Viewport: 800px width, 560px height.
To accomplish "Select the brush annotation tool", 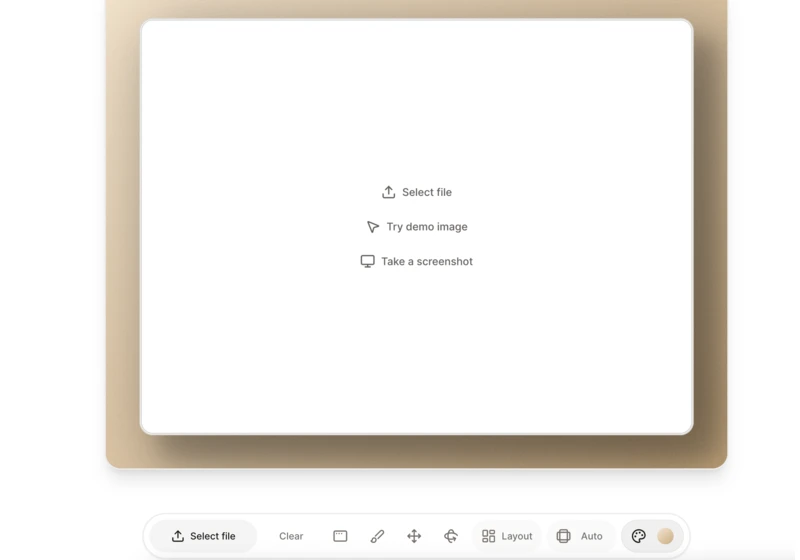I will click(377, 536).
